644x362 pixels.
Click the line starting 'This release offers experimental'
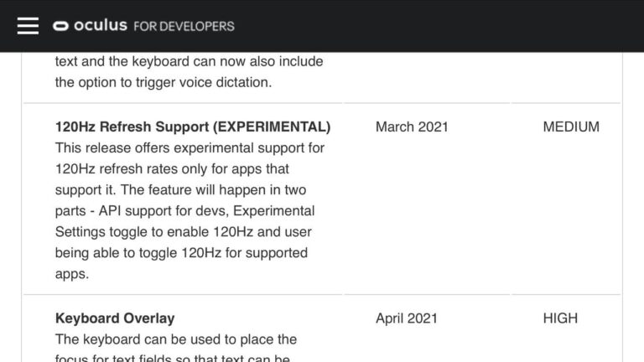tap(190, 148)
